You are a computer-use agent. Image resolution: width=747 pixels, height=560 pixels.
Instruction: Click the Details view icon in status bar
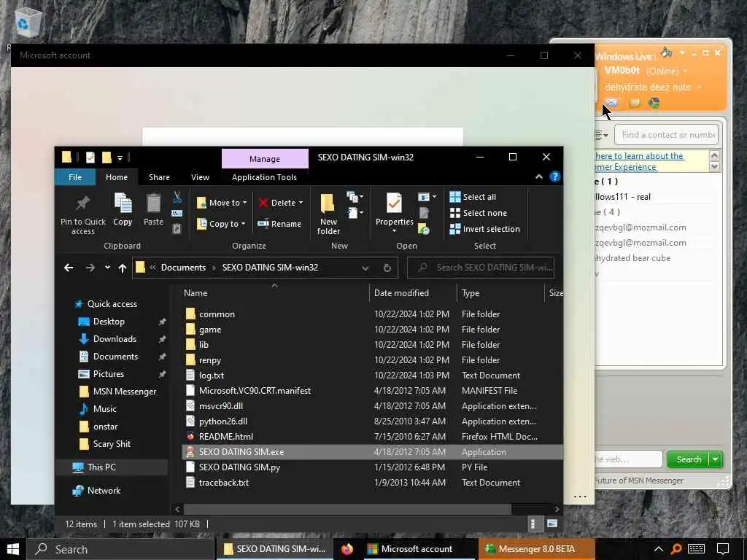point(533,524)
